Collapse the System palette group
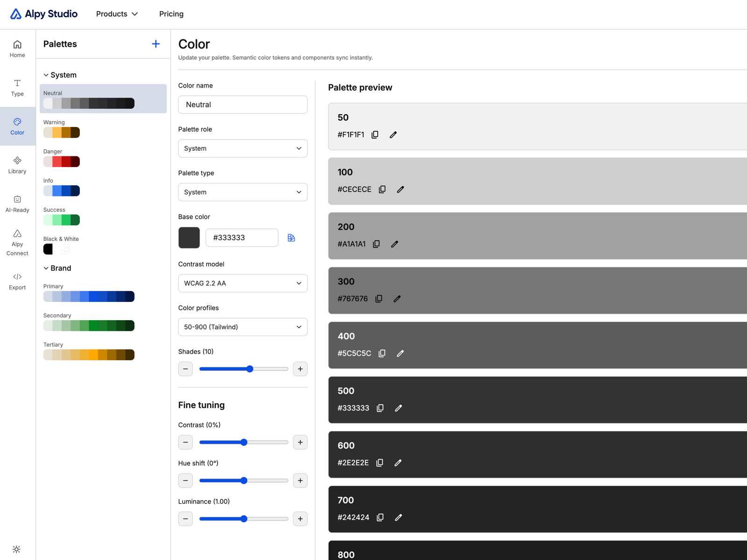The width and height of the screenshot is (747, 560). coord(60,75)
